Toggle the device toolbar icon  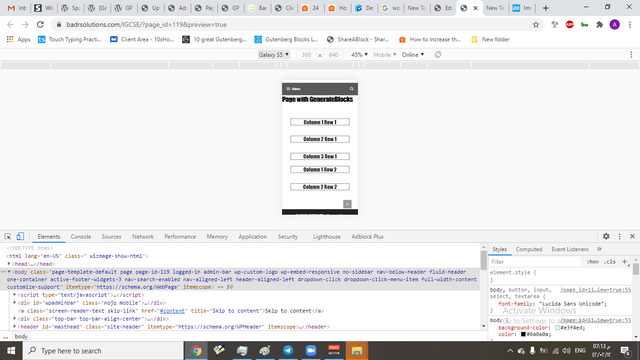(20, 236)
